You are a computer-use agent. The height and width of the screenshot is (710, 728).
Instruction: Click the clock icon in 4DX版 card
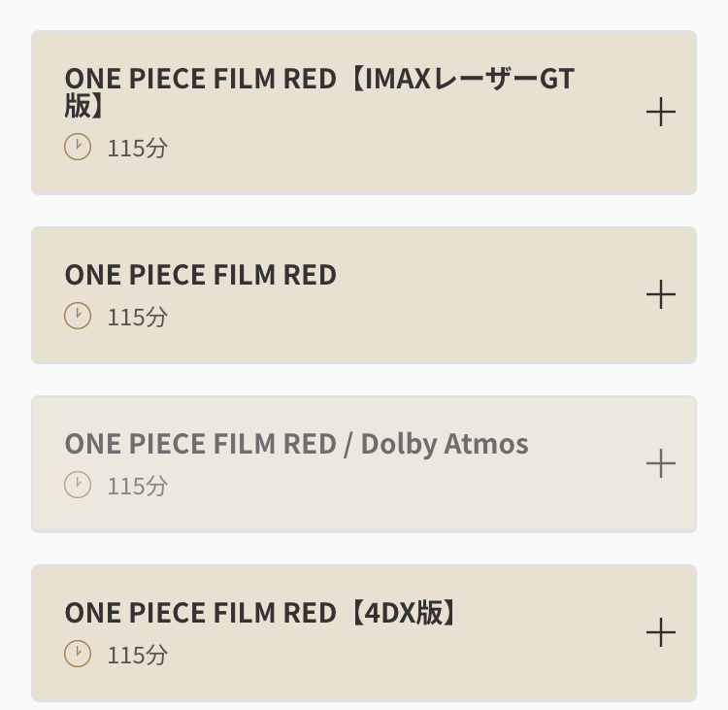78,654
